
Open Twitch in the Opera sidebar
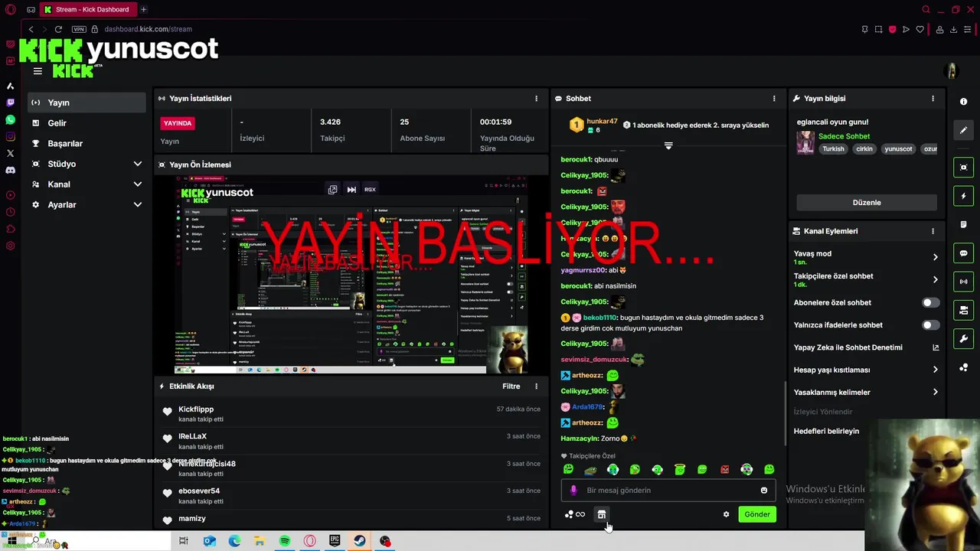(10, 103)
